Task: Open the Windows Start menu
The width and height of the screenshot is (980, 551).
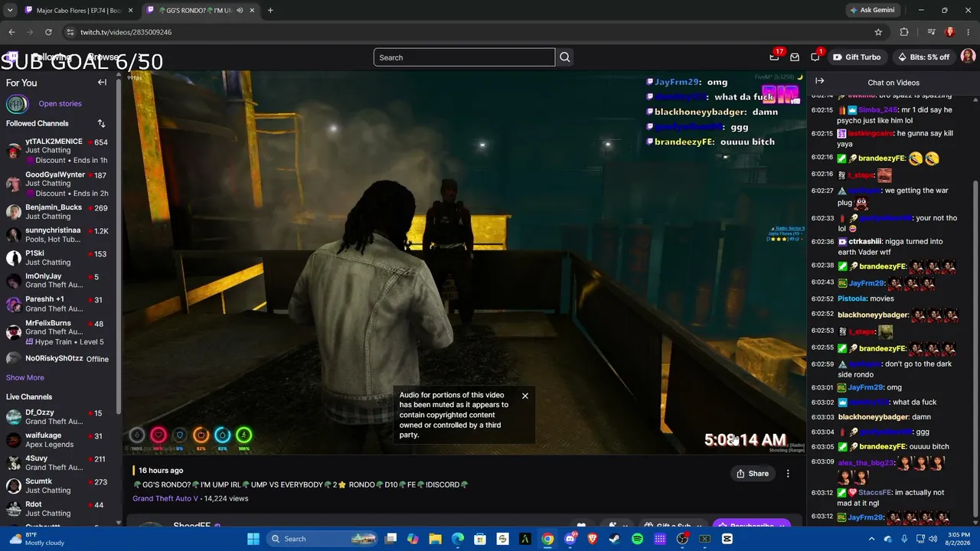Action: (253, 539)
